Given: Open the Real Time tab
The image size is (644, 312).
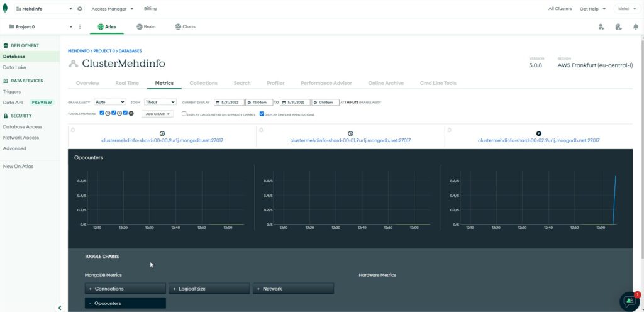Looking at the screenshot, I should pos(127,83).
